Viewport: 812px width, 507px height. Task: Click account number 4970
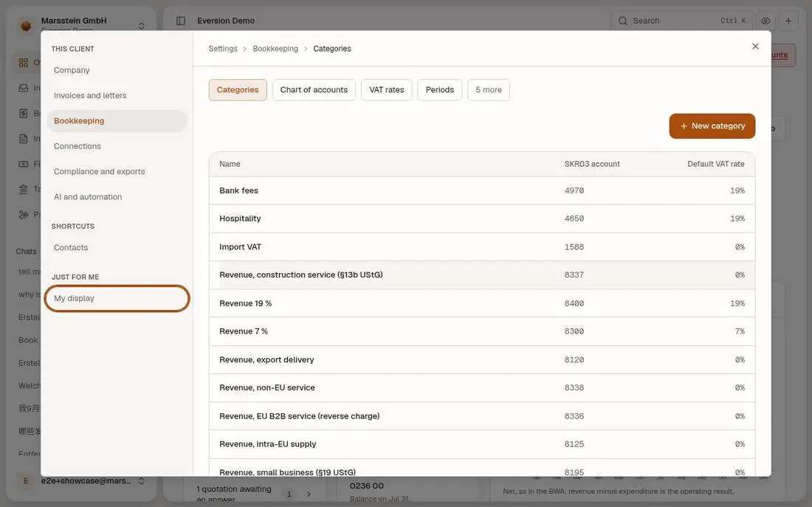click(574, 190)
